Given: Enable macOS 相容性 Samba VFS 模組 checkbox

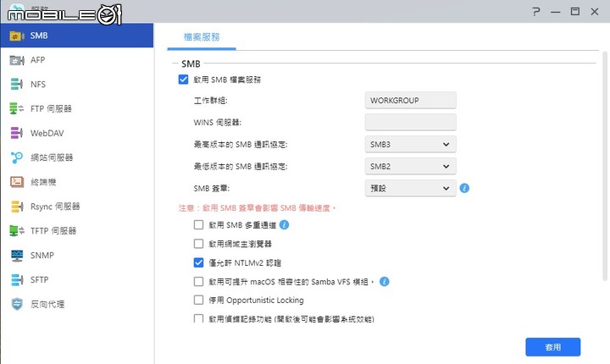Looking at the screenshot, I should click(198, 282).
